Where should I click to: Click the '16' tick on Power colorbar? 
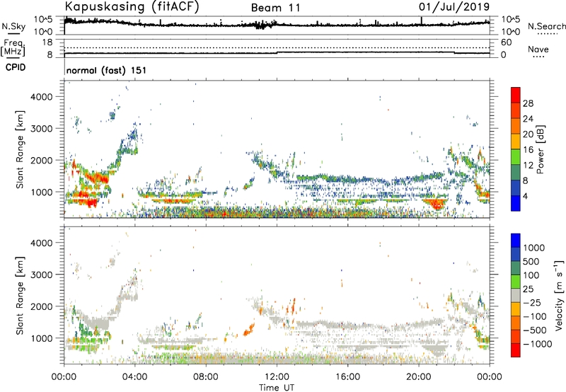pos(528,150)
